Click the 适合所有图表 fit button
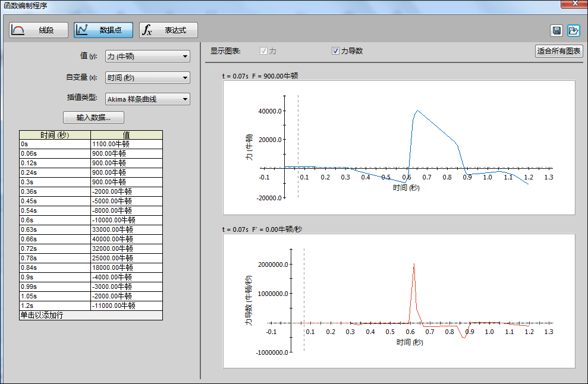This screenshot has height=384, width=588. (x=559, y=51)
